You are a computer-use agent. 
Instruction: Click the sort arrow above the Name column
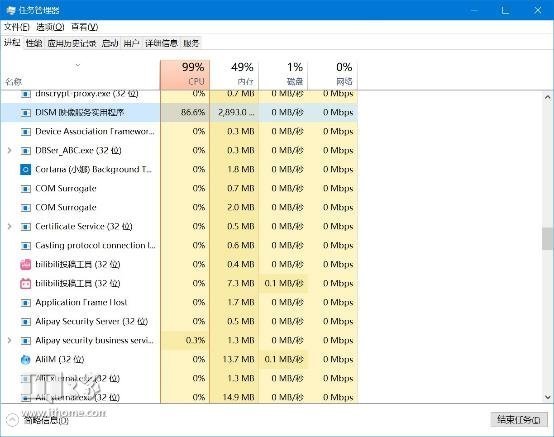tap(78, 66)
